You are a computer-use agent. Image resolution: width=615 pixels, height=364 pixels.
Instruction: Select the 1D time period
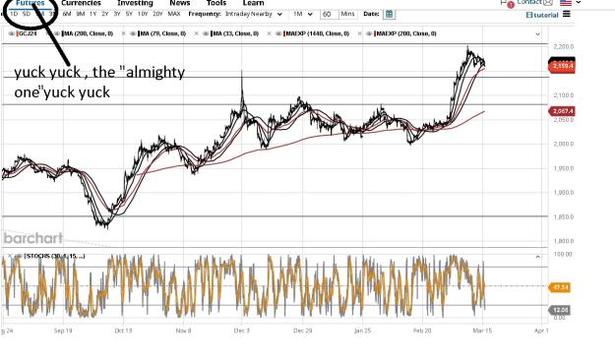click(x=14, y=14)
